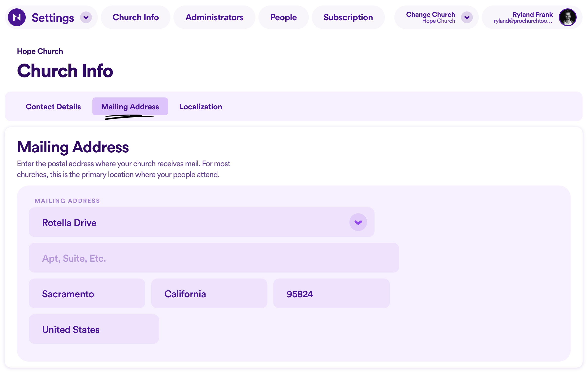Click the purple app logo icon
Viewport: 588px width, 373px height.
(17, 17)
